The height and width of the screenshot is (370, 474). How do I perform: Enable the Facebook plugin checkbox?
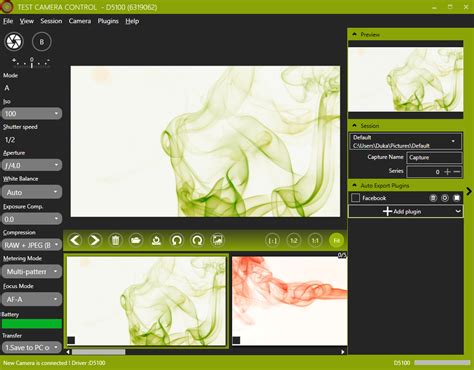(355, 198)
